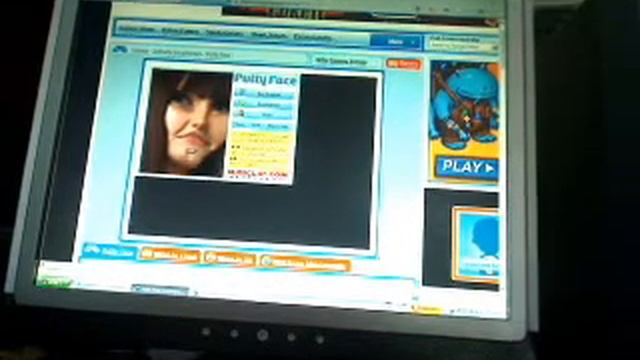Click the first blue button under Putty Face
This screenshot has height=360, width=640.
click(264, 95)
